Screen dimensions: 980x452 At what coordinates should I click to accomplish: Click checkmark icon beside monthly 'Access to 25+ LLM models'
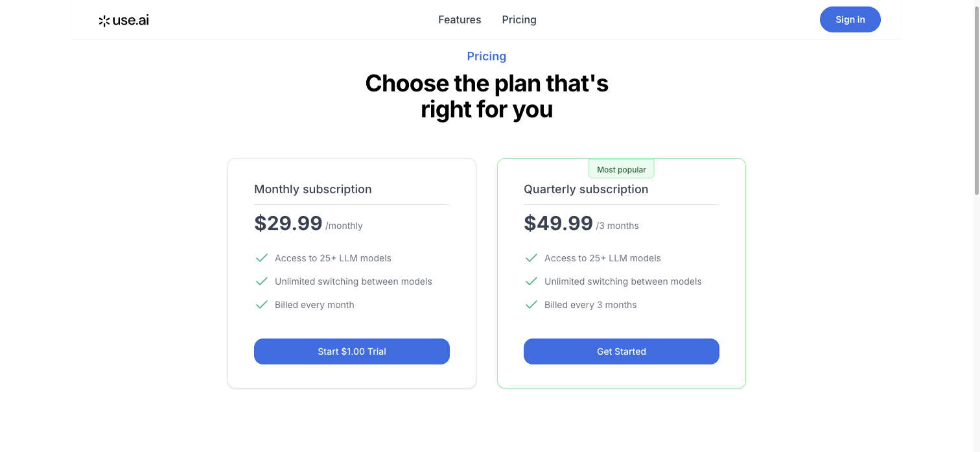pos(262,258)
